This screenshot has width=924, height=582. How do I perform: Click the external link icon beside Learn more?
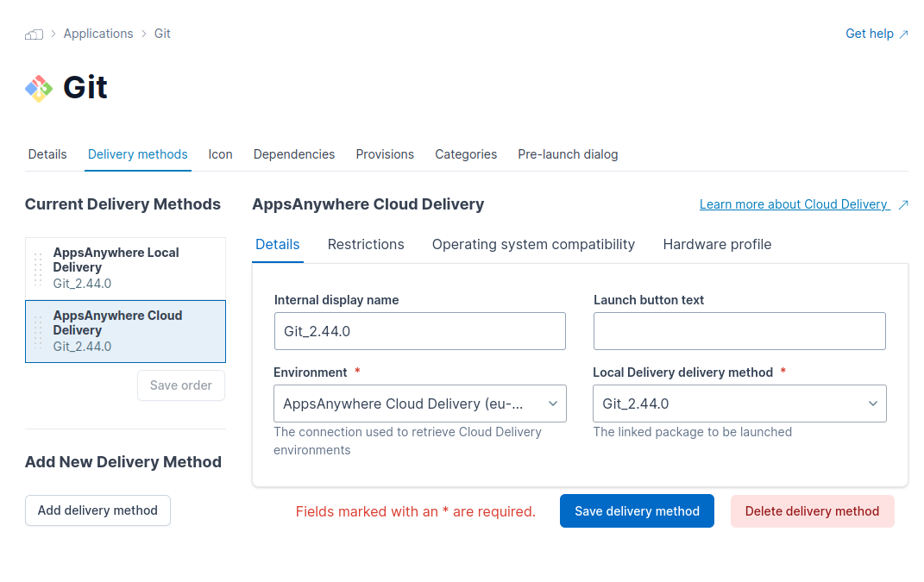pyautogui.click(x=903, y=205)
